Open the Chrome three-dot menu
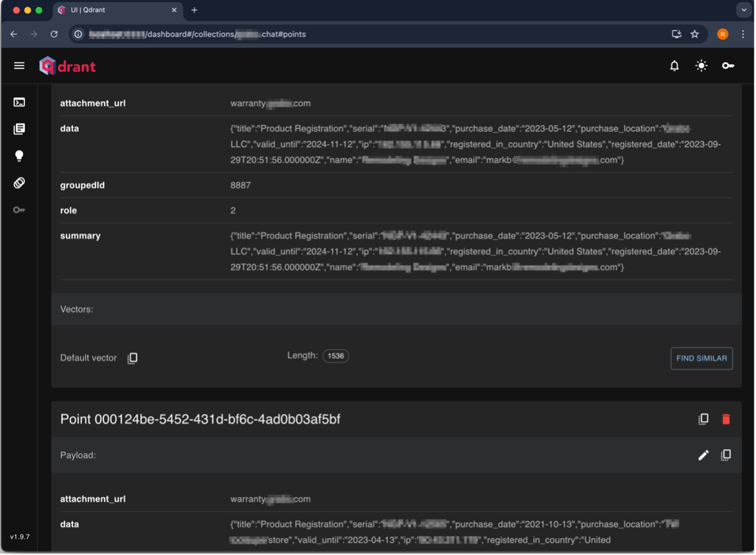The image size is (756, 555). click(x=743, y=34)
